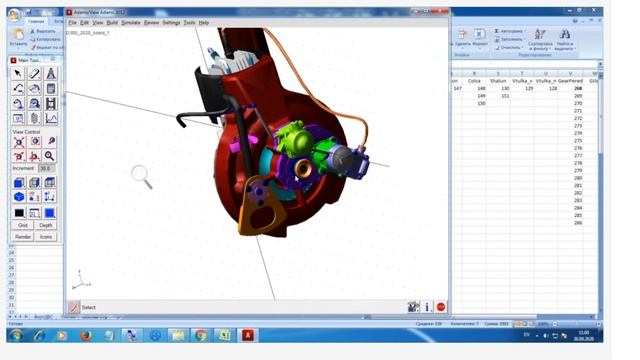Open Excel's Sort and Filter dropdown
640x360 pixels.
[x=540, y=40]
